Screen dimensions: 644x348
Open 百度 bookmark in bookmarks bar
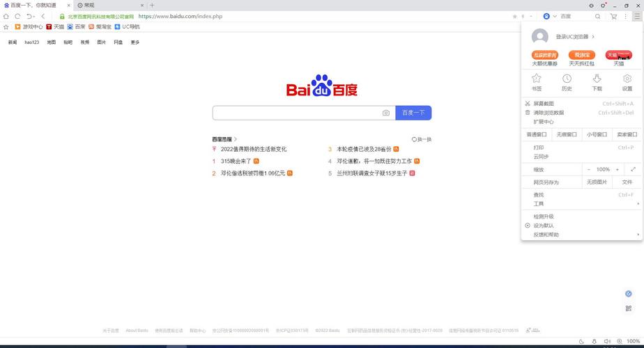pyautogui.click(x=77, y=26)
